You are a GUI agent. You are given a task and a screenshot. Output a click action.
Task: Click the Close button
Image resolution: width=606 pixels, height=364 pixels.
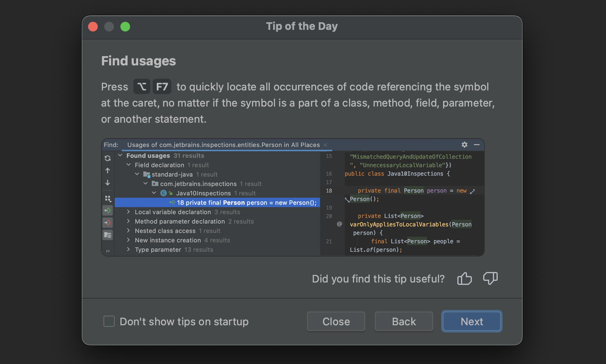coord(336,322)
